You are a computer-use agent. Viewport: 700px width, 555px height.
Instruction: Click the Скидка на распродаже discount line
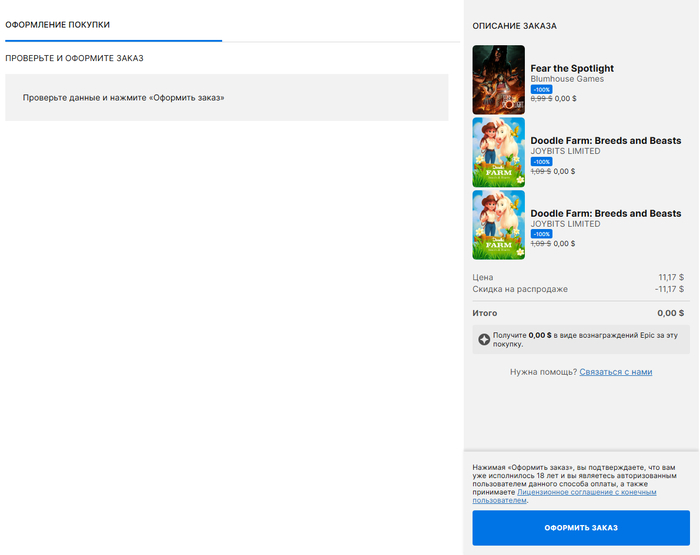[x=578, y=289]
